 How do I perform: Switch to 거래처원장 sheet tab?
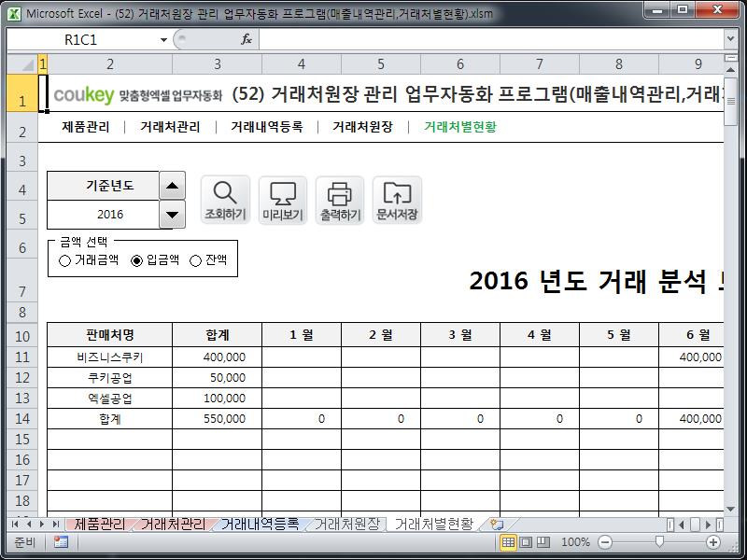(x=347, y=525)
